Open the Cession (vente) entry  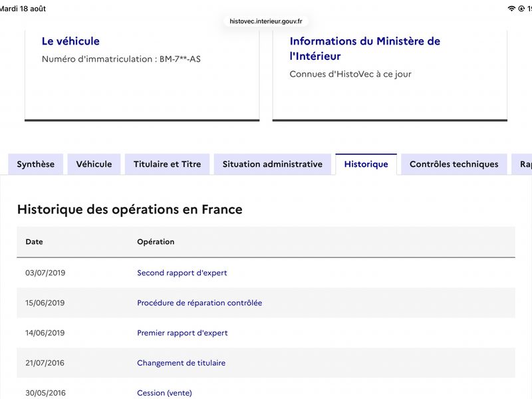point(164,393)
